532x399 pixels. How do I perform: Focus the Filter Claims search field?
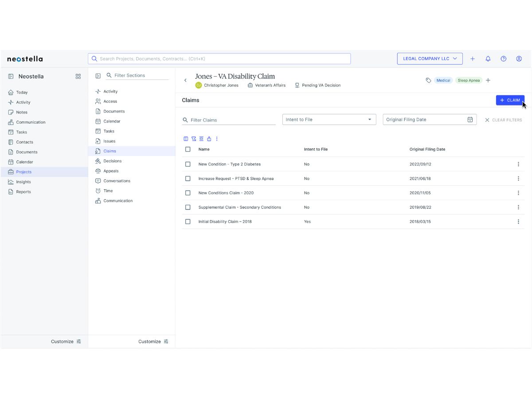click(x=229, y=120)
